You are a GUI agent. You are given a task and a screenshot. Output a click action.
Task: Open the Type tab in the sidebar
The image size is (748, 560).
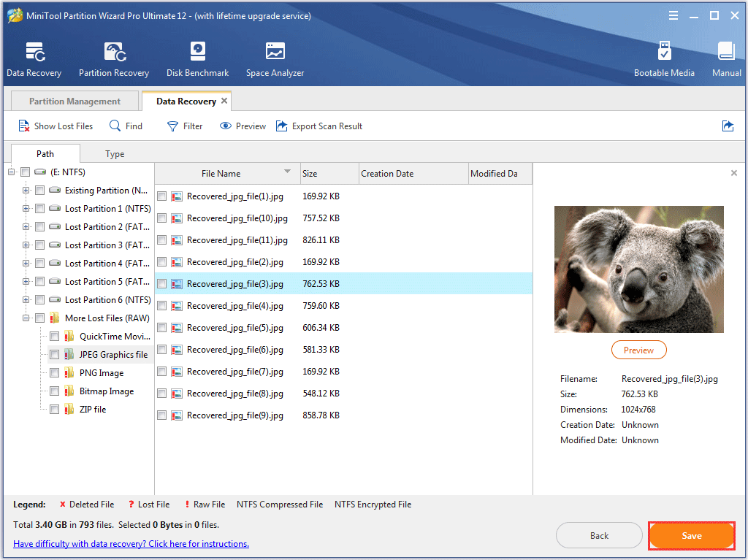114,154
